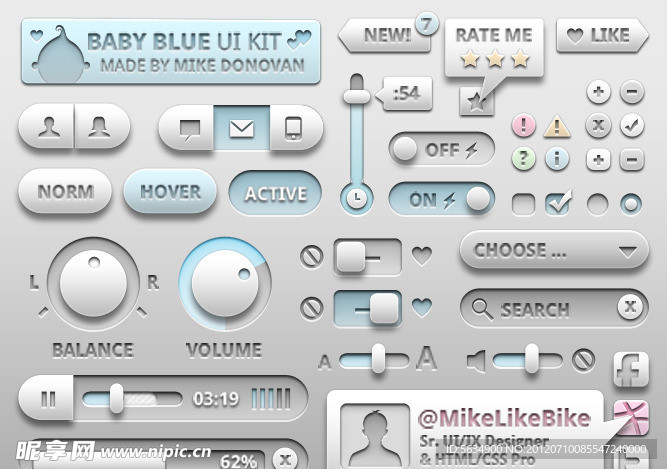
Task: Select the speech bubble chat segment
Action: coord(189,128)
